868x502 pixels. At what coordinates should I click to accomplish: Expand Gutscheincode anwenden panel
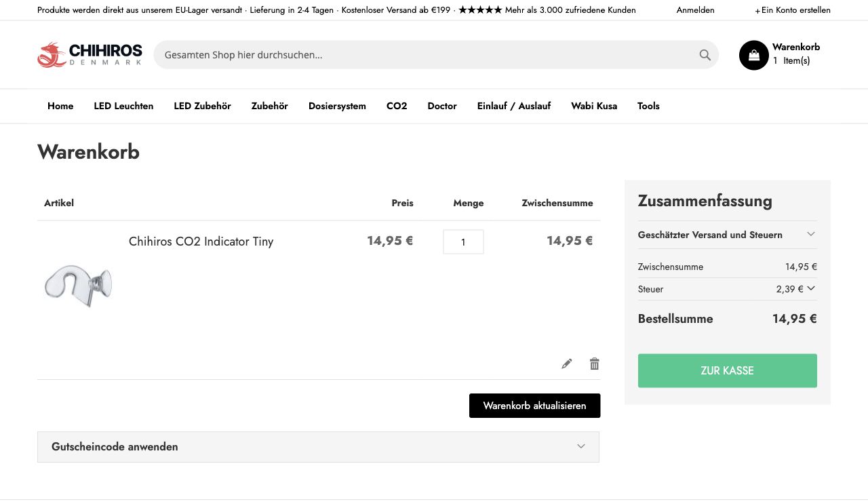coord(318,447)
